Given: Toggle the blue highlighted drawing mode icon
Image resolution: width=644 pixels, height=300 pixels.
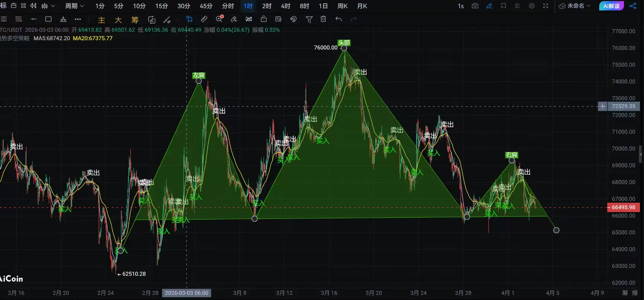Looking at the screenshot, I should tap(189, 19).
